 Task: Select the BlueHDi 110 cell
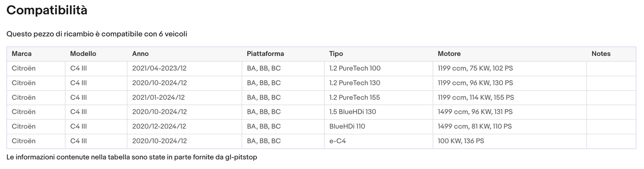tap(378, 126)
